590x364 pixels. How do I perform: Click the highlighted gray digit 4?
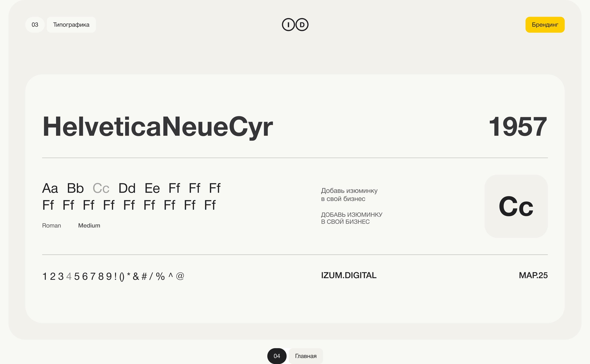pyautogui.click(x=69, y=276)
